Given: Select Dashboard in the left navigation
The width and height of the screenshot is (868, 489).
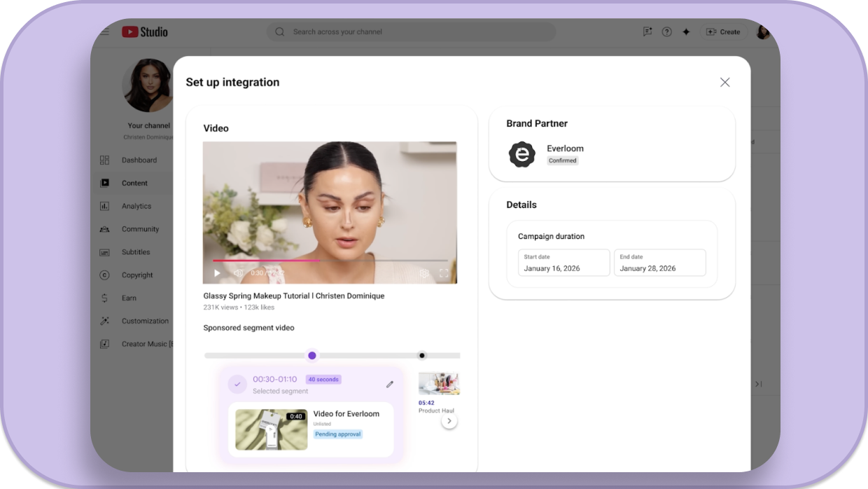Looking at the screenshot, I should (x=139, y=160).
